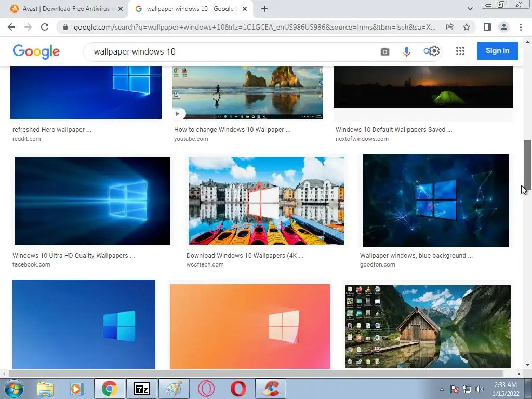The width and height of the screenshot is (532, 399).
Task: Show hidden system tray icons
Action: click(x=442, y=389)
